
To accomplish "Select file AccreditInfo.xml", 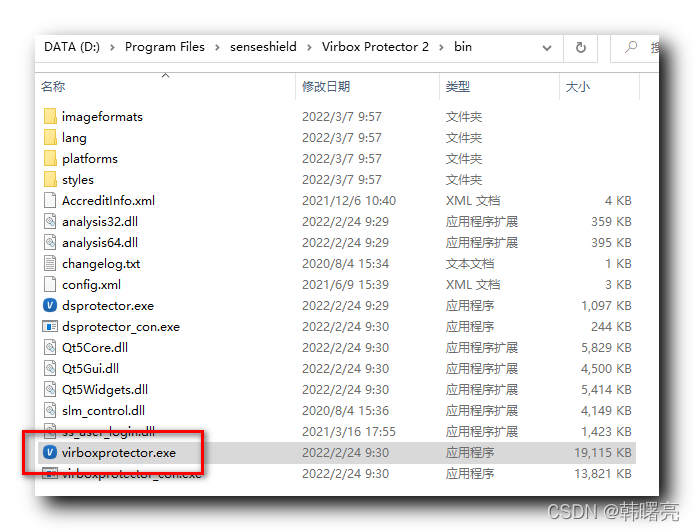I will pyautogui.click(x=108, y=201).
